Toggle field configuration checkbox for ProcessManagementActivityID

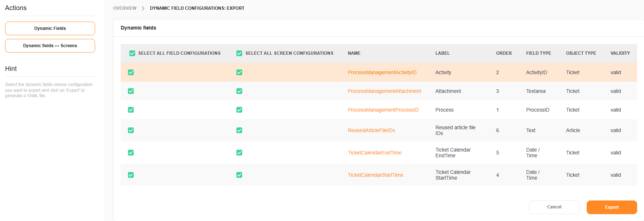pos(131,72)
